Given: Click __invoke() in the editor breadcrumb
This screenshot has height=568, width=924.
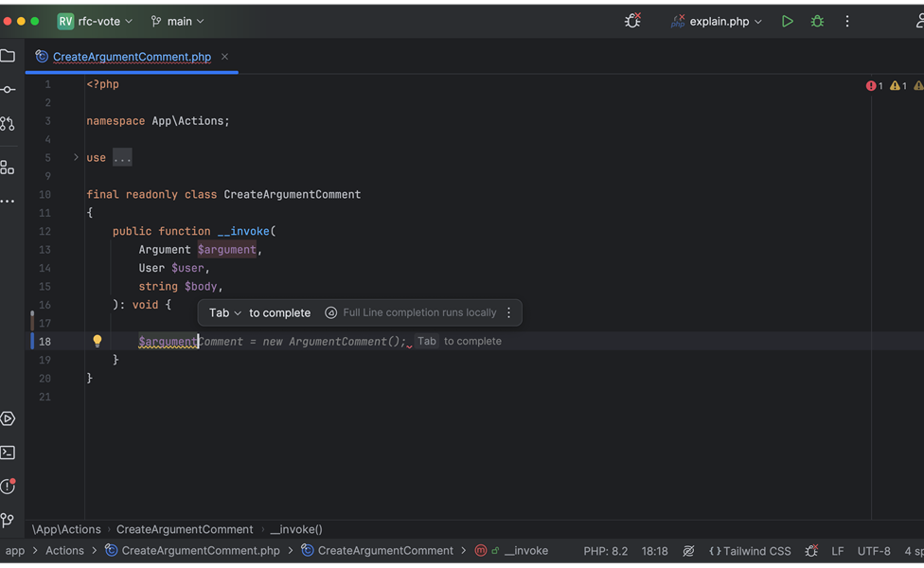Looking at the screenshot, I should click(x=296, y=529).
